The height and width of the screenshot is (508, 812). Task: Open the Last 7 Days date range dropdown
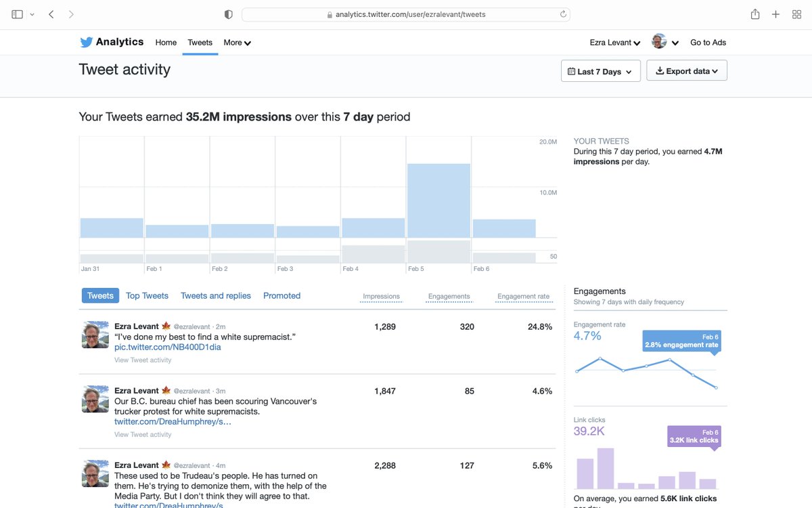coord(601,71)
